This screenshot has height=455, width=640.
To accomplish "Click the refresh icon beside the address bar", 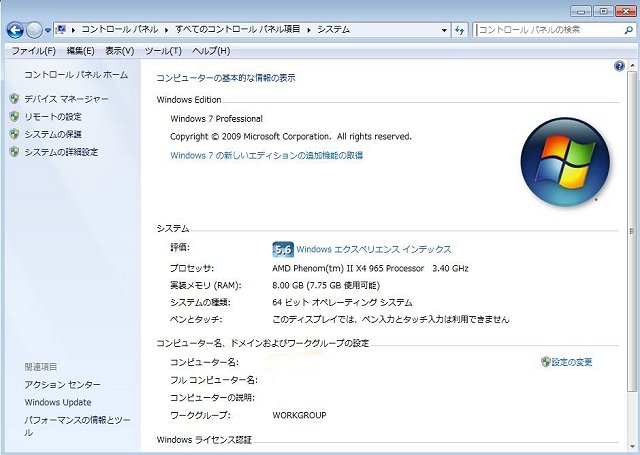I will [x=460, y=30].
